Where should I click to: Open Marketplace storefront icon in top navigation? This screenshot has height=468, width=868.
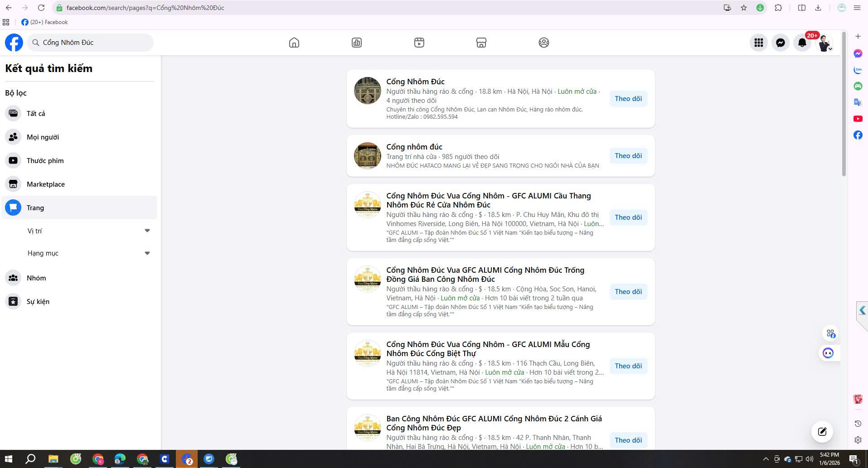tap(481, 43)
